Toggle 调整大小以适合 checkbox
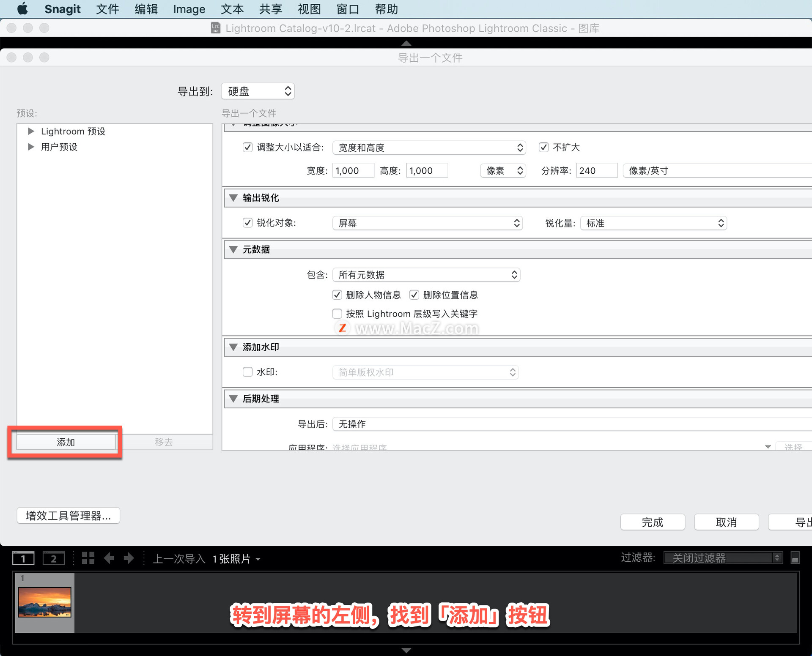812x656 pixels. pyautogui.click(x=248, y=147)
